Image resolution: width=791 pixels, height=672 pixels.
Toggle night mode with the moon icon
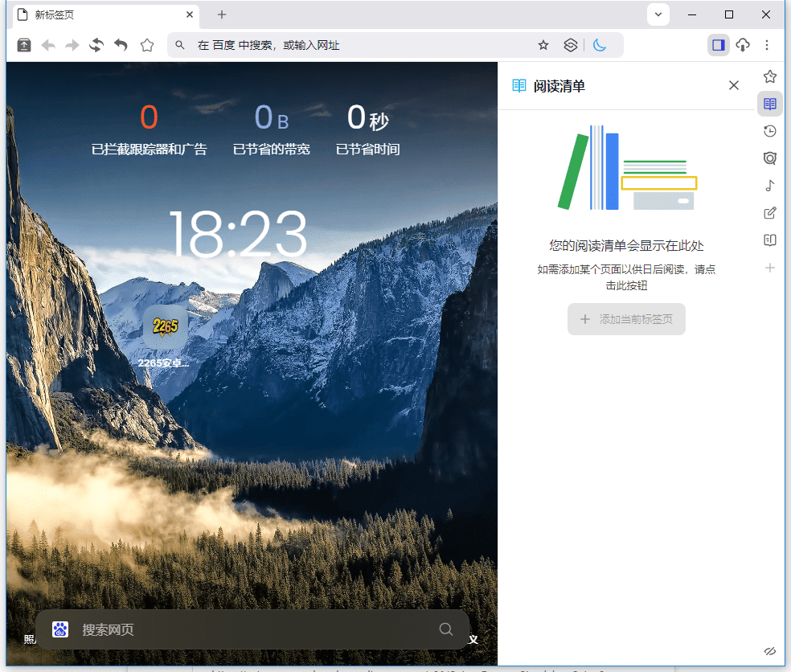pyautogui.click(x=600, y=45)
